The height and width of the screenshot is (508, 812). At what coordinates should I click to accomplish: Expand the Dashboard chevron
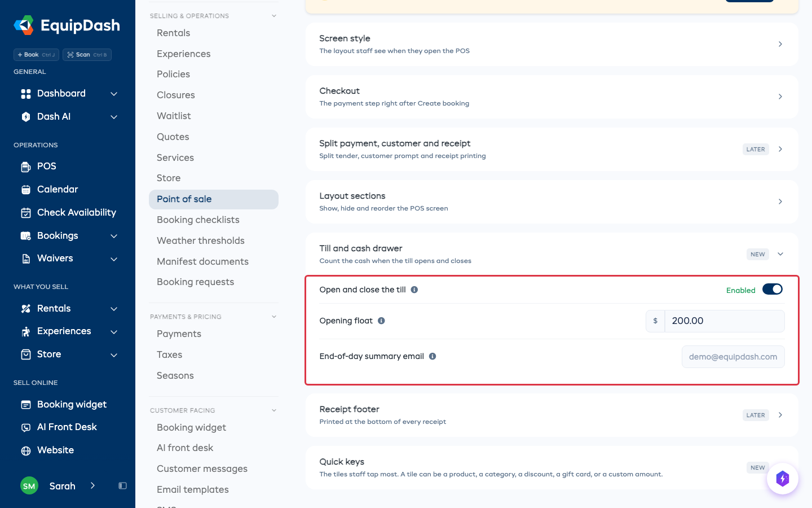(x=114, y=94)
